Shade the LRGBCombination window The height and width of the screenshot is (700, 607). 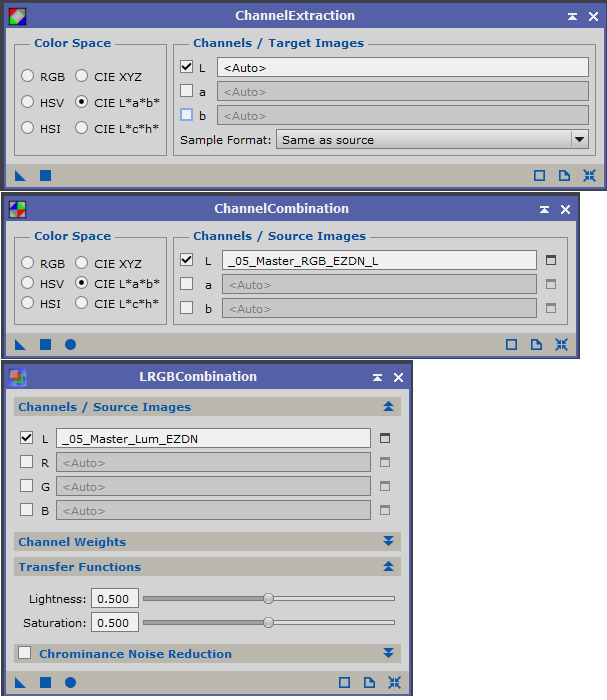(378, 378)
